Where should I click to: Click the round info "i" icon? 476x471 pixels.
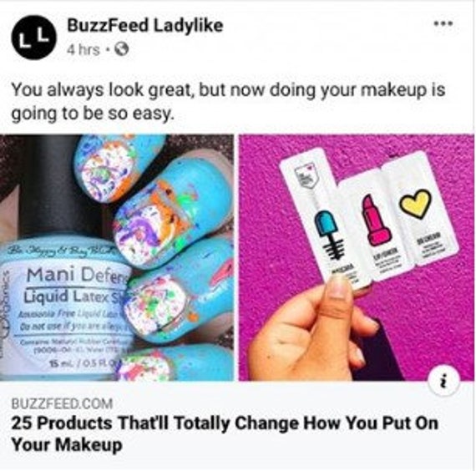pos(444,380)
